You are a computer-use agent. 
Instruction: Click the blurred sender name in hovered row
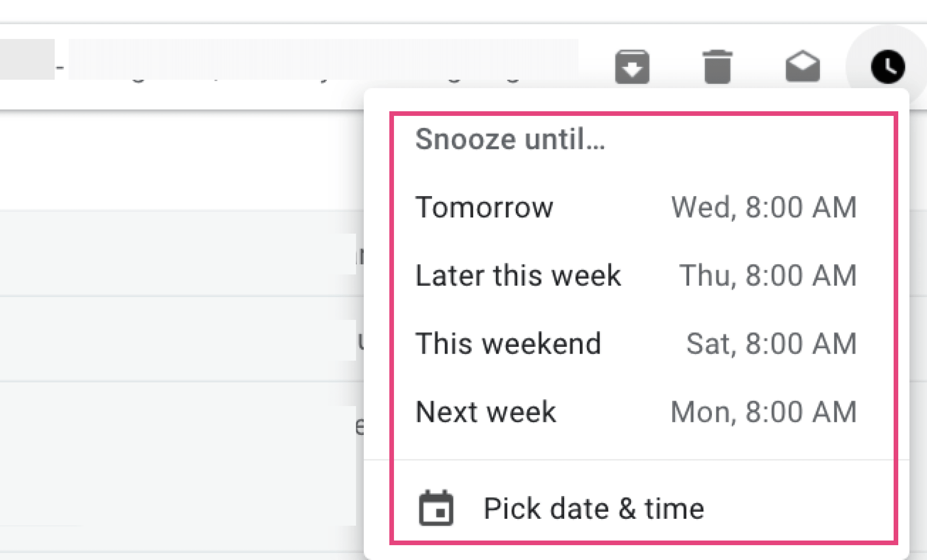27,59
